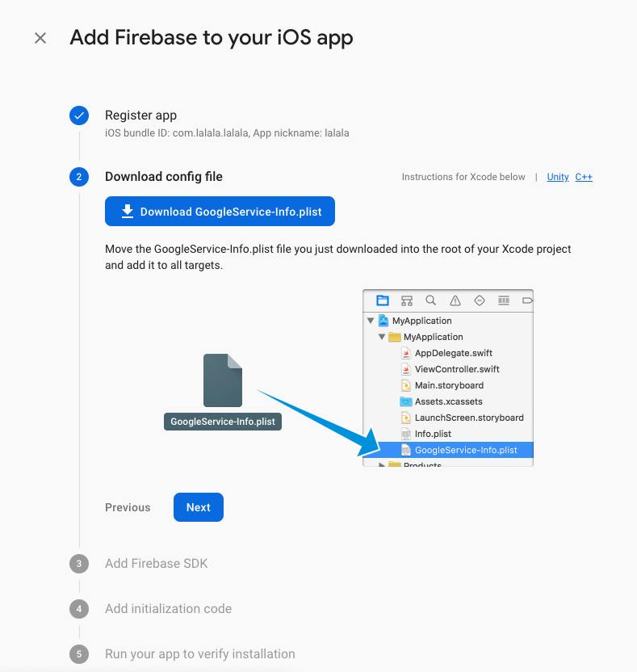Click the step 2 number circle

coord(79,177)
